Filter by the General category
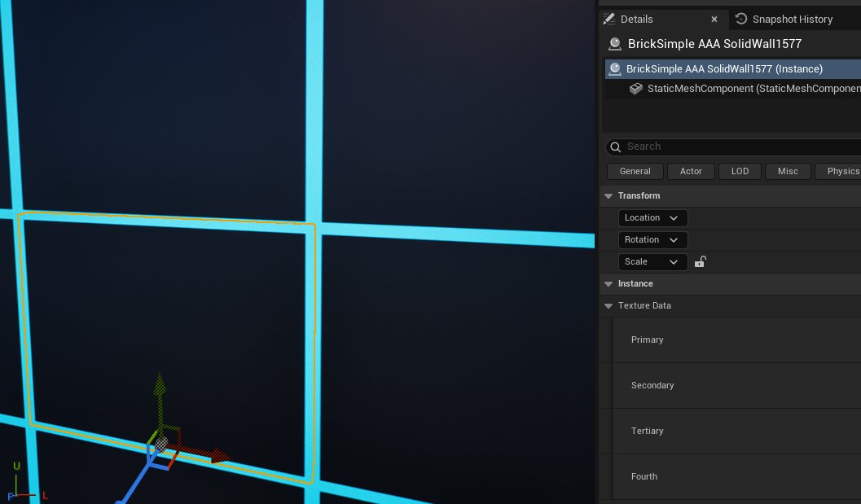 click(x=635, y=171)
